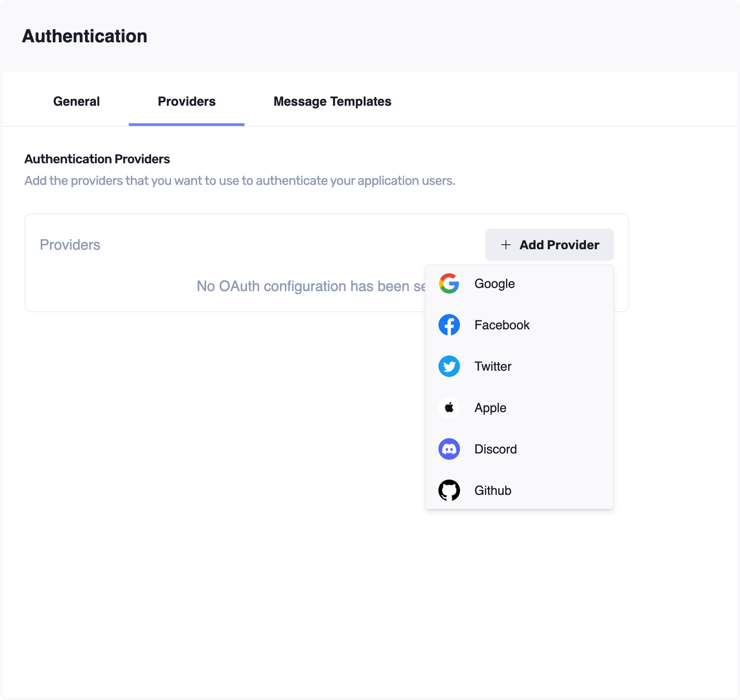
Task: Click the Discord logo icon
Action: point(449,449)
